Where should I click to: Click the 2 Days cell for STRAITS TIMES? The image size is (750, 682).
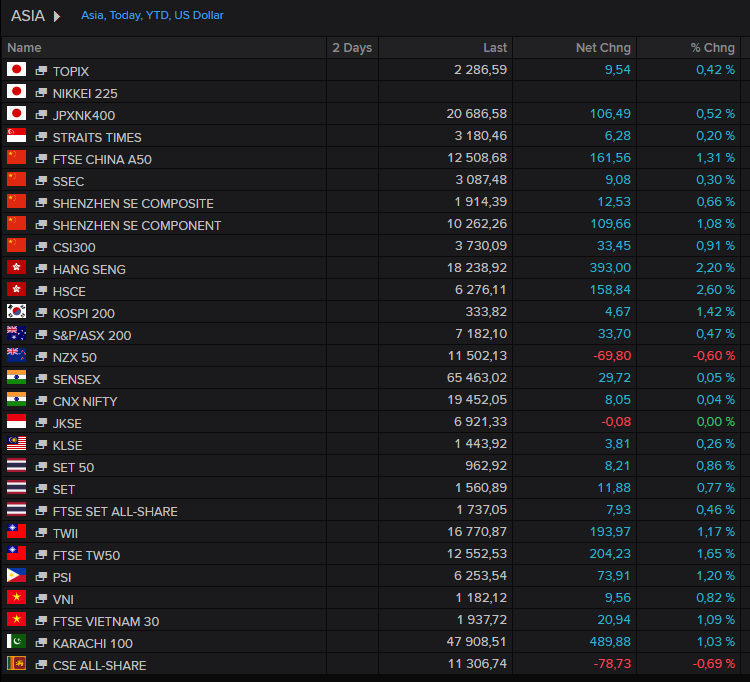tap(353, 136)
